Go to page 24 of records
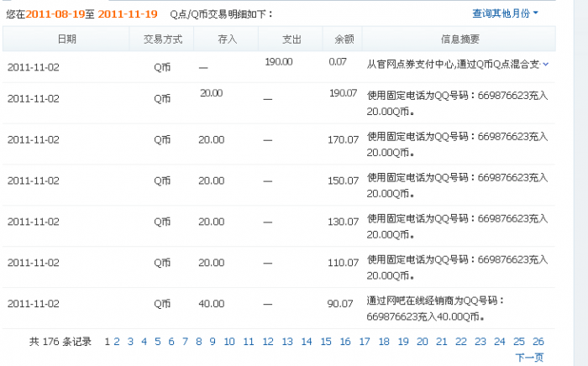This screenshot has height=366, width=588. coord(500,342)
